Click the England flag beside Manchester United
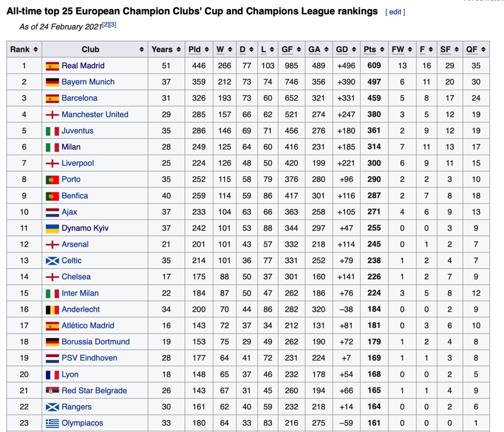This screenshot has height=432, width=504. pyautogui.click(x=52, y=115)
